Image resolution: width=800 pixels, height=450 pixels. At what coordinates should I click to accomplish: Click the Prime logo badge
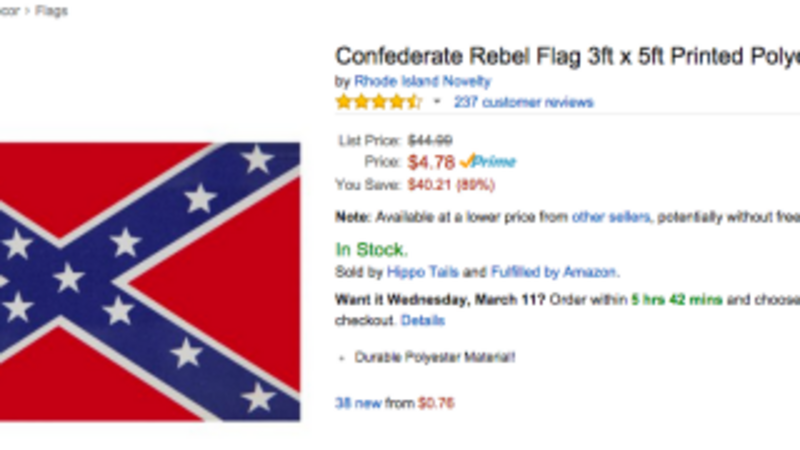495,162
